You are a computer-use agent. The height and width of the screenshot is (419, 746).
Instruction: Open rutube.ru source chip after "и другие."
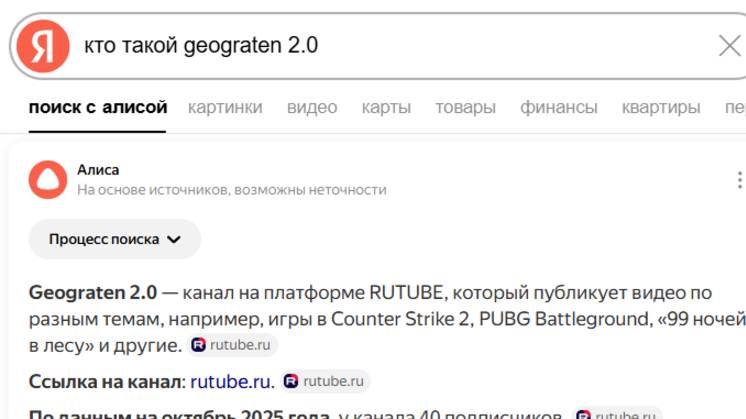(x=232, y=345)
